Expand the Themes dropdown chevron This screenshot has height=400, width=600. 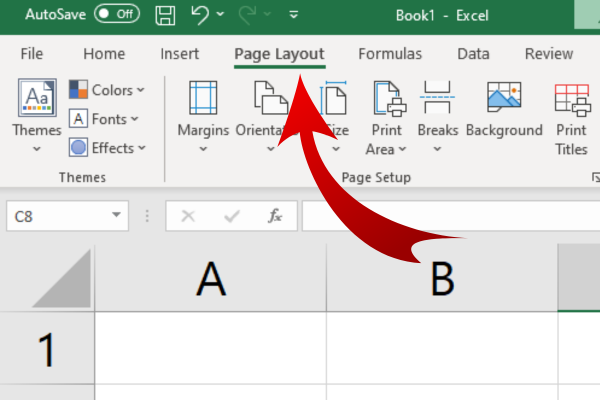37,149
